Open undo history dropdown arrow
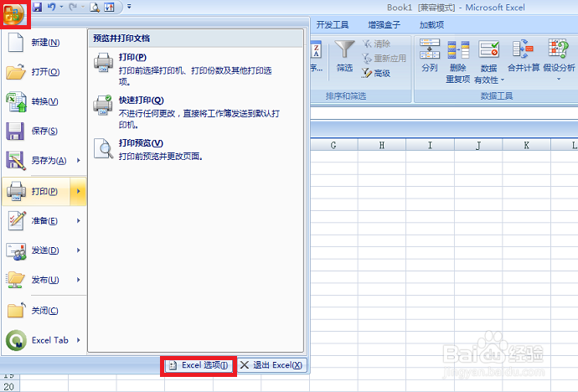578x392 pixels. coord(61,7)
